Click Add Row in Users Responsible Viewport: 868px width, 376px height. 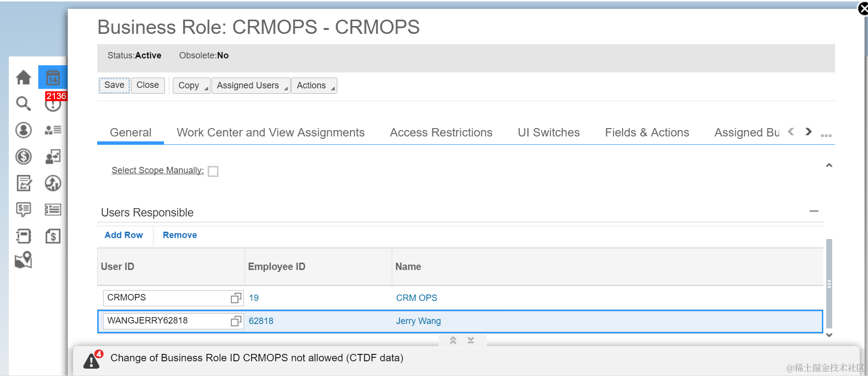124,235
